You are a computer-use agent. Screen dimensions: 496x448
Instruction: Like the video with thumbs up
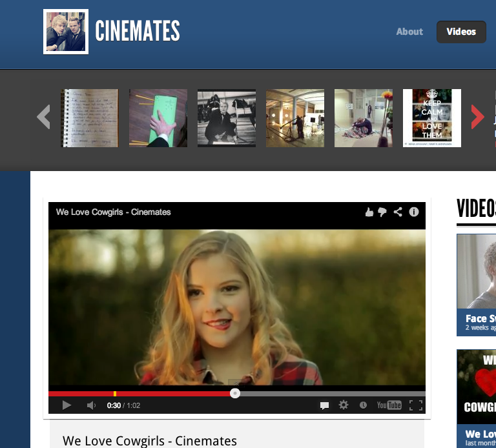coord(369,212)
